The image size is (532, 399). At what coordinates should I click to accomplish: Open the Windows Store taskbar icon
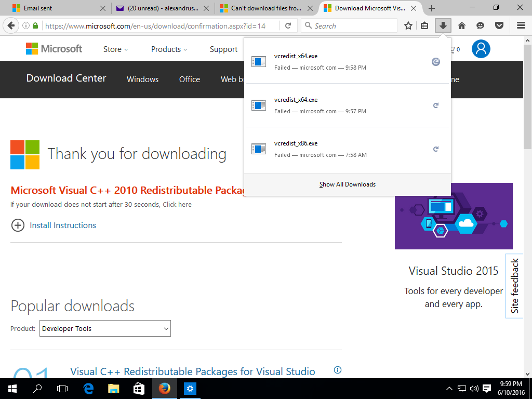(x=139, y=389)
